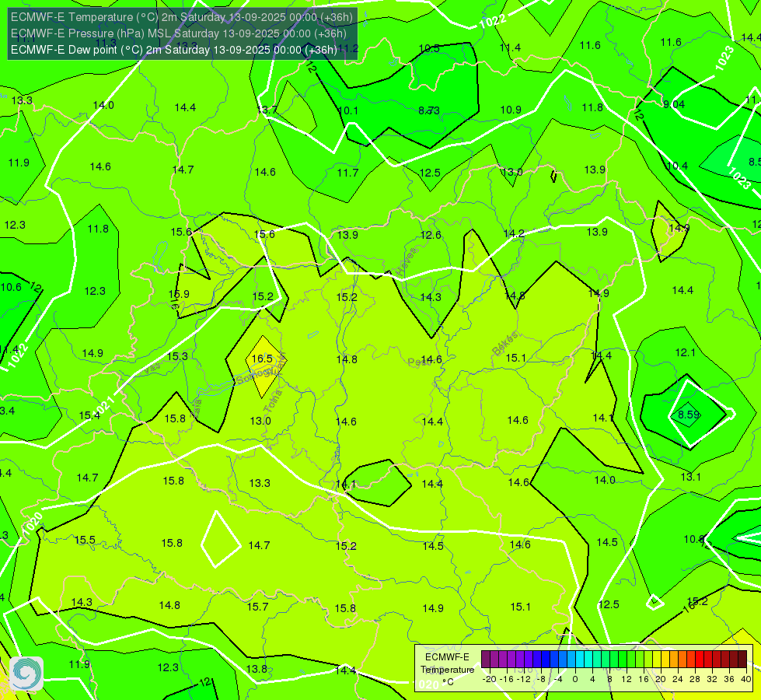Click the 8.59 temperature value
The image size is (761, 700).
(x=689, y=415)
